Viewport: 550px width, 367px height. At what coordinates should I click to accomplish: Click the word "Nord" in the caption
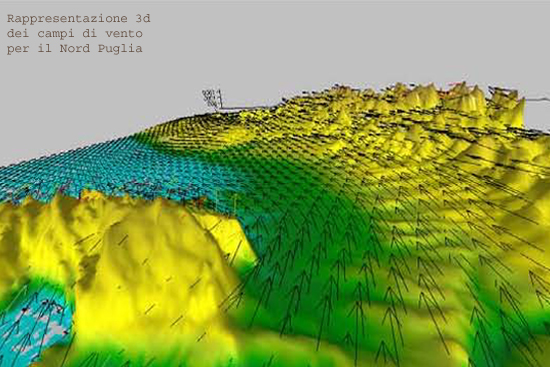75,48
